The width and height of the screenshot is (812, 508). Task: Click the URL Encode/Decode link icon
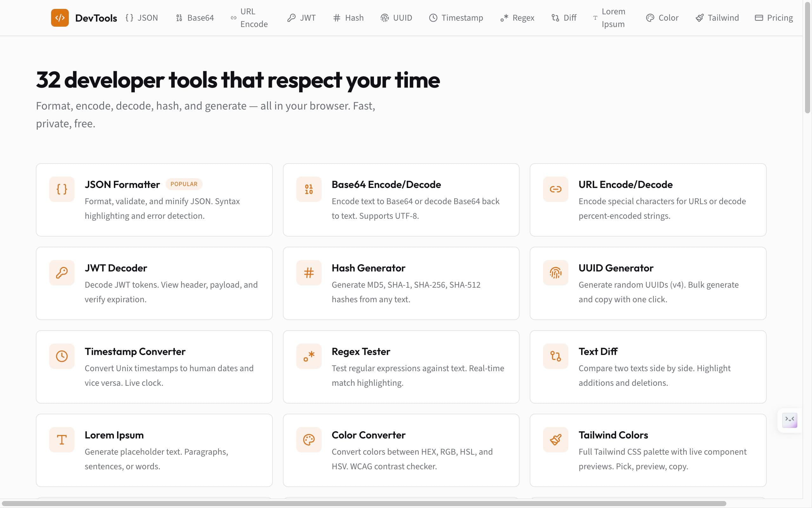point(556,189)
